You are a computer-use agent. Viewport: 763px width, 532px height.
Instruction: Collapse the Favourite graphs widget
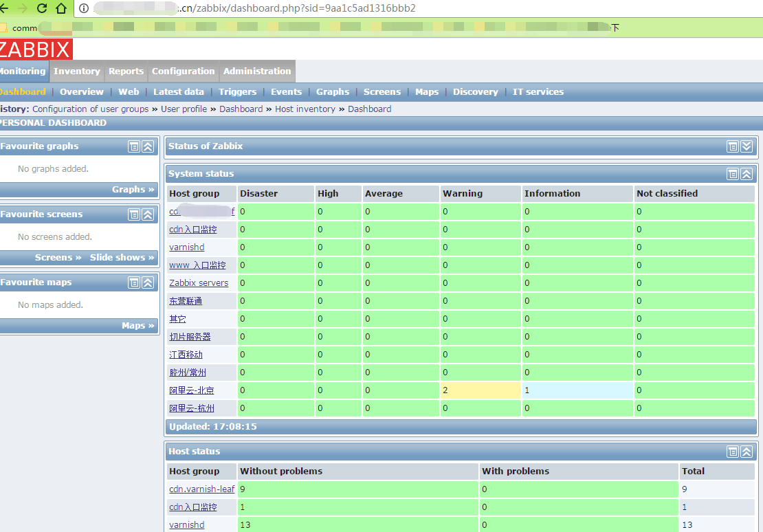point(148,146)
